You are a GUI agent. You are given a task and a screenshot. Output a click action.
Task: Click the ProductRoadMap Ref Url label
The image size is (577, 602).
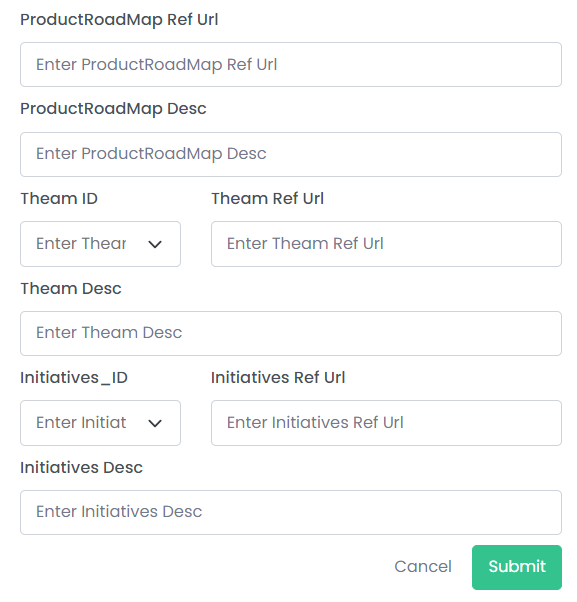119,20
